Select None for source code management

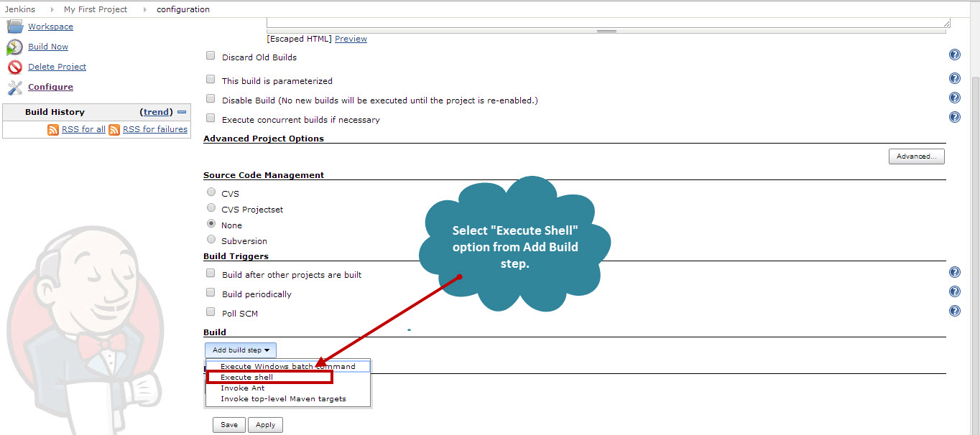(211, 223)
